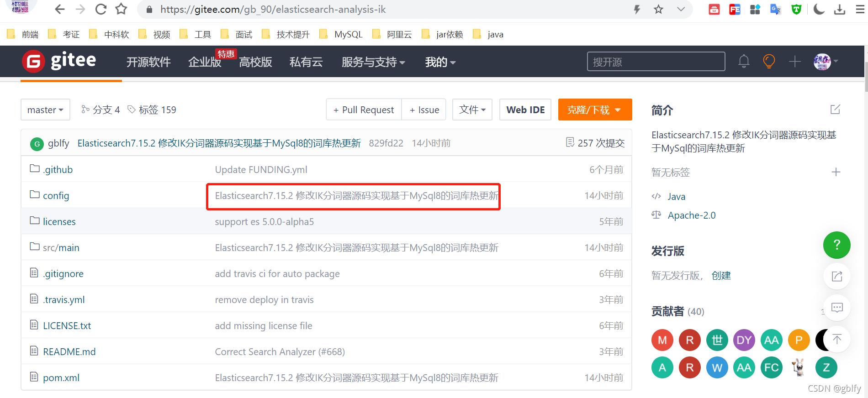Open the red printer-style extension icon

(714, 9)
